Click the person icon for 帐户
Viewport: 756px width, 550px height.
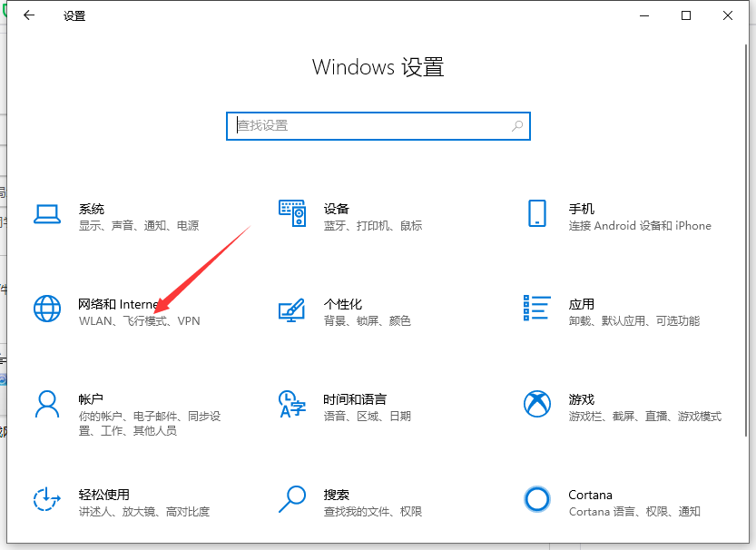tap(46, 404)
